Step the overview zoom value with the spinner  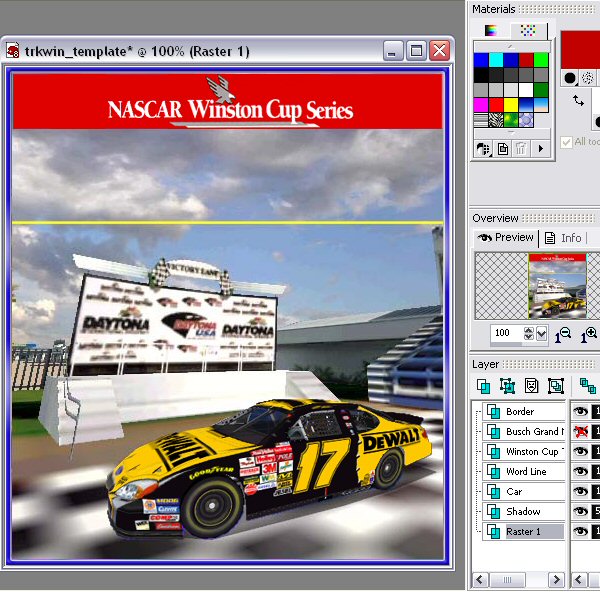coord(528,333)
